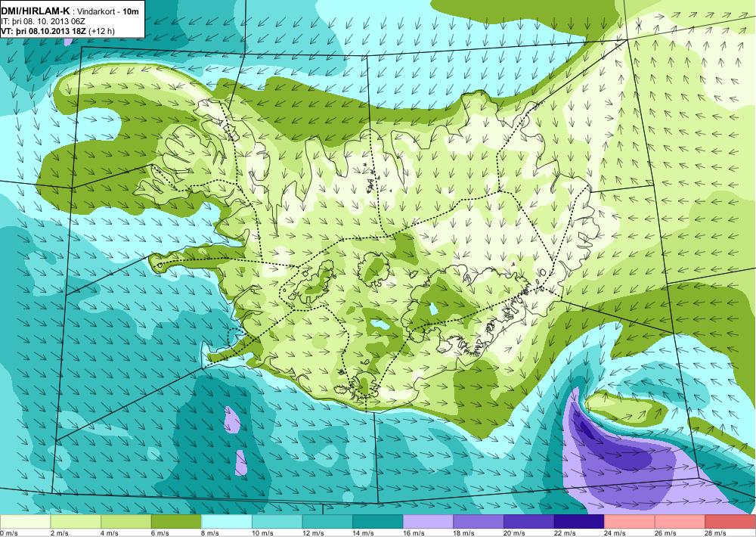Screen dimensions: 756x537
Task: Click the '0 m/s' legend label
Action: [x=8, y=533]
